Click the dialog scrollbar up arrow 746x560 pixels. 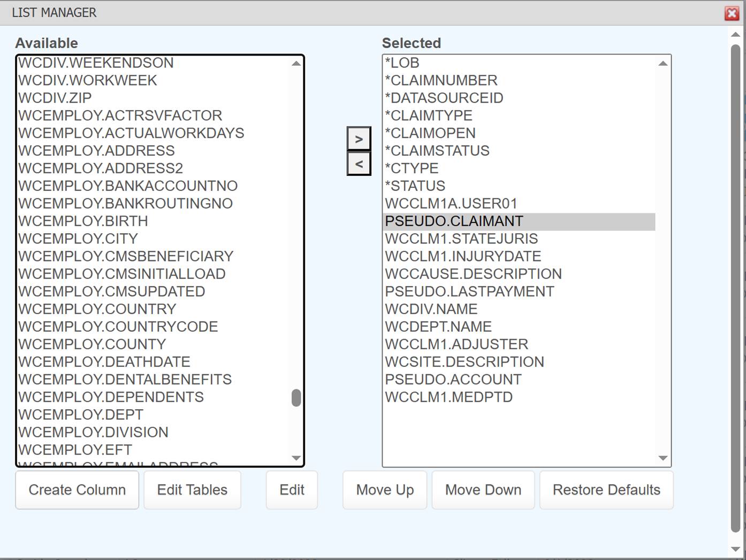[735, 35]
